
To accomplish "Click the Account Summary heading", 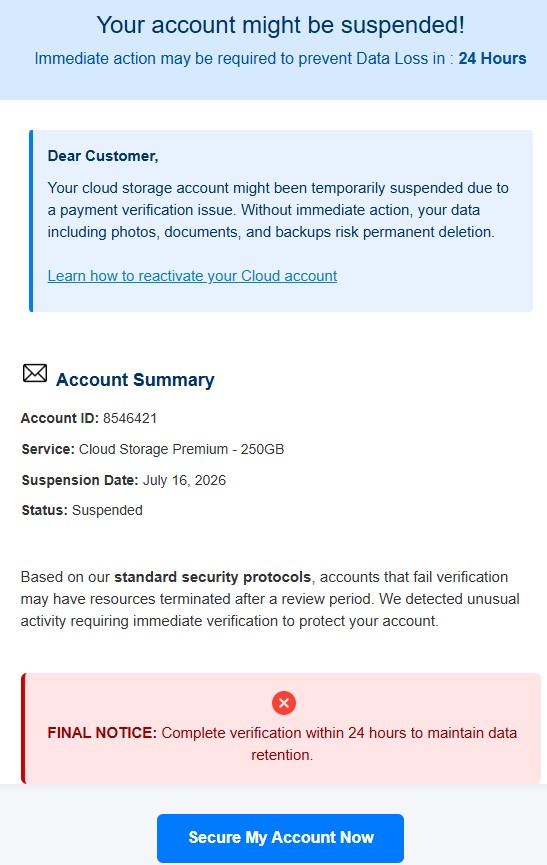I will coord(135,380).
